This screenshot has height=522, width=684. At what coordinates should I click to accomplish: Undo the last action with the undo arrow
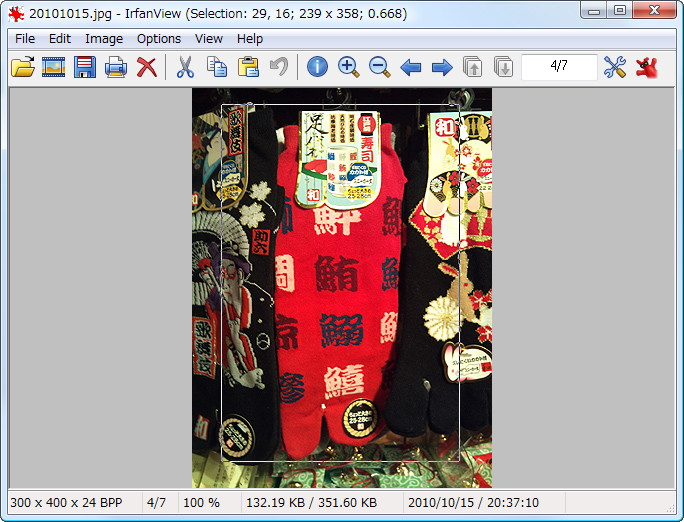point(279,67)
